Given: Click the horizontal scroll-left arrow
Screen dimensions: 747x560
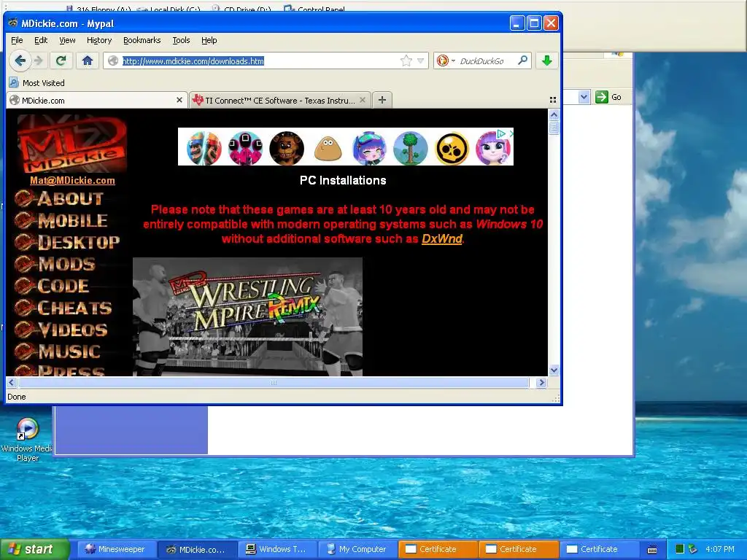Looking at the screenshot, I should pos(12,382).
